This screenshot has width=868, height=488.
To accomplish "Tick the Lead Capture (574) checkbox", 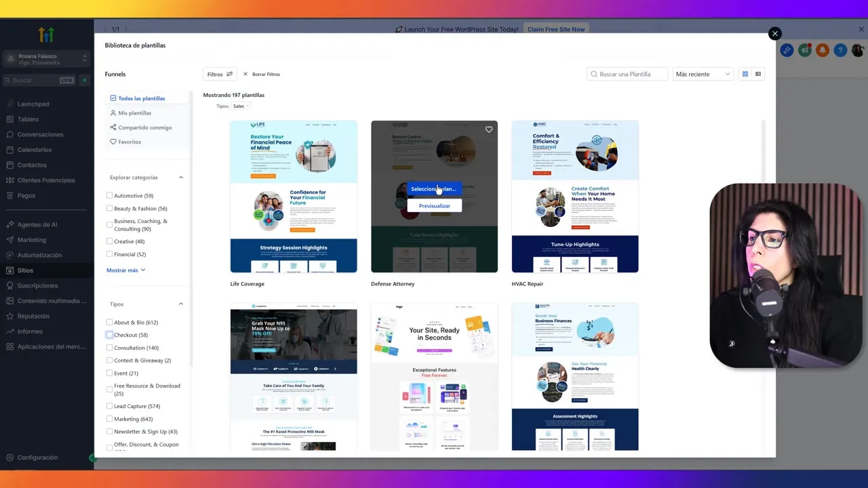I will click(x=109, y=406).
